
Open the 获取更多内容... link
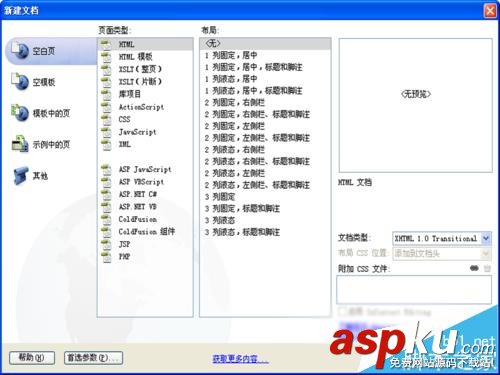tap(240, 359)
